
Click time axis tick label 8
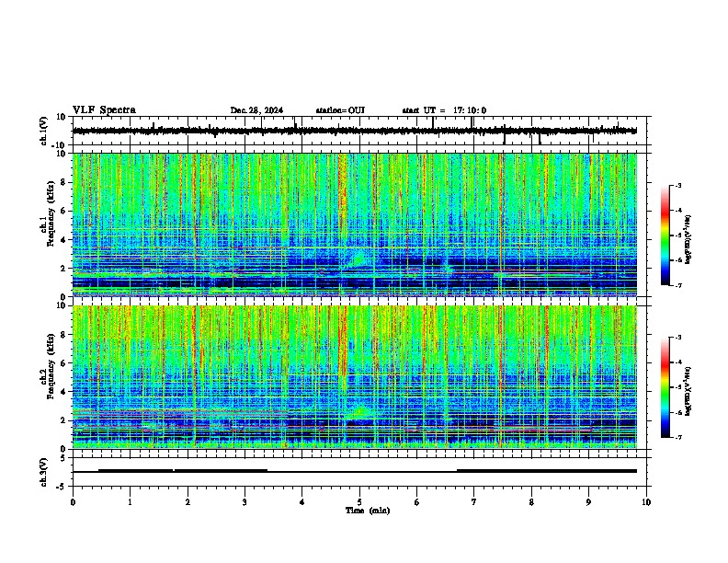(x=531, y=502)
